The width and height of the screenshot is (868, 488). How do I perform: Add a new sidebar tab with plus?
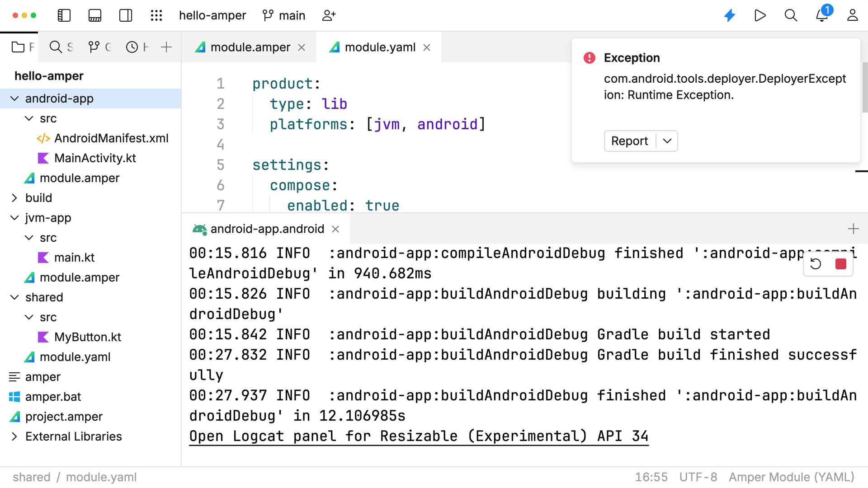[x=166, y=47]
